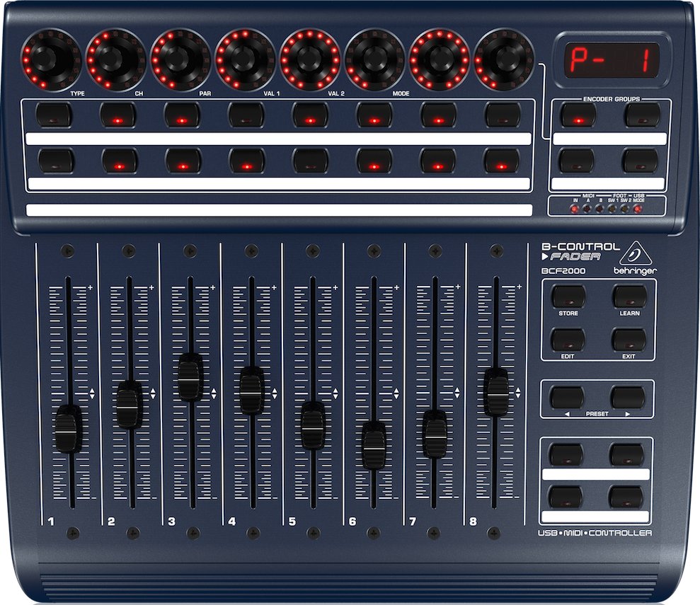
Task: Click the bottom-right button above USB·MIDI·CONTROLLER text
Action: (626, 497)
